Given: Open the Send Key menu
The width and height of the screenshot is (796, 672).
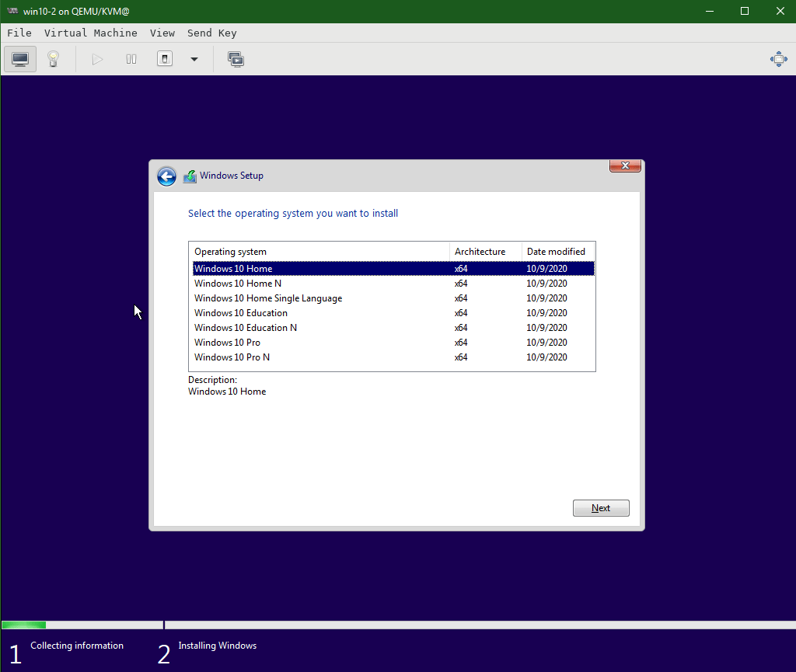Looking at the screenshot, I should tap(211, 33).
